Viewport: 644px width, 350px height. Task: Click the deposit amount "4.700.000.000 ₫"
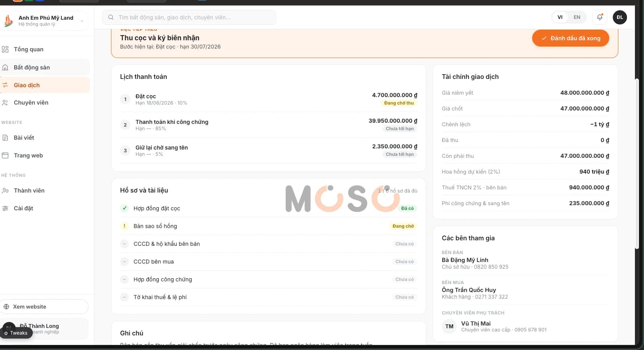tap(395, 95)
